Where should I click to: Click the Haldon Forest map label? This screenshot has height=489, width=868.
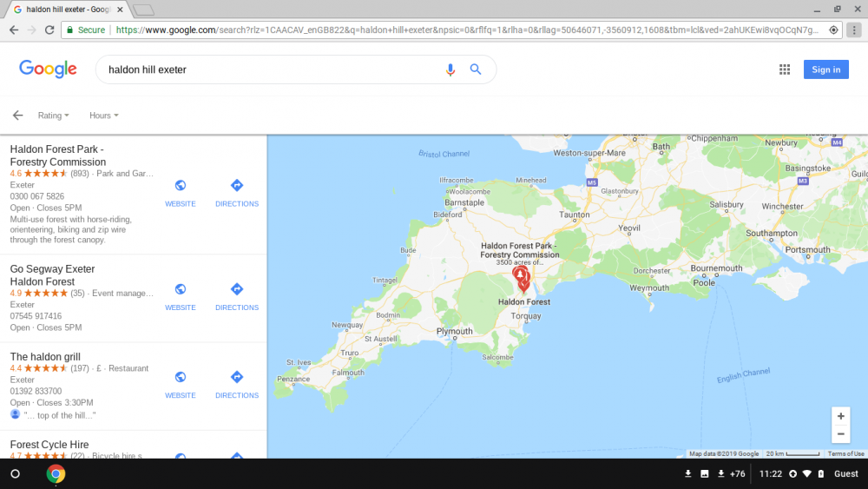tap(523, 301)
